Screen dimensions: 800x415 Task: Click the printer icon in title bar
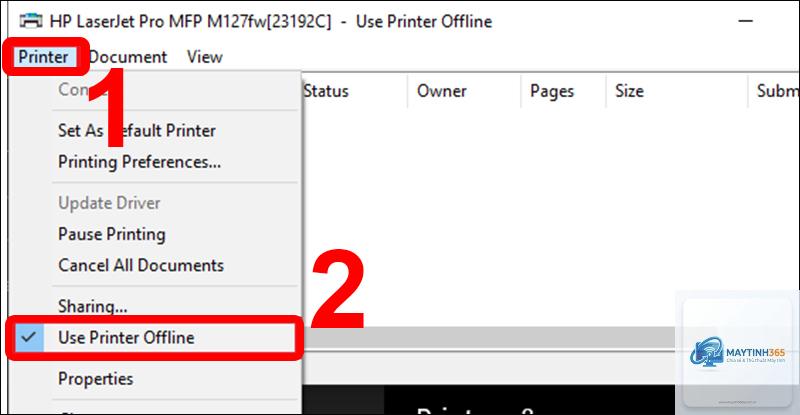click(x=31, y=21)
